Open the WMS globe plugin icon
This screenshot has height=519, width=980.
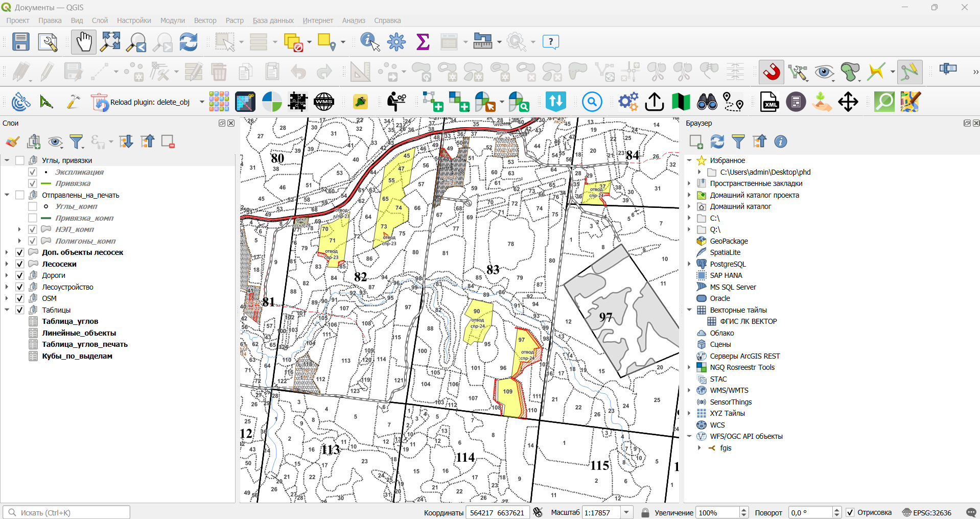pyautogui.click(x=324, y=102)
